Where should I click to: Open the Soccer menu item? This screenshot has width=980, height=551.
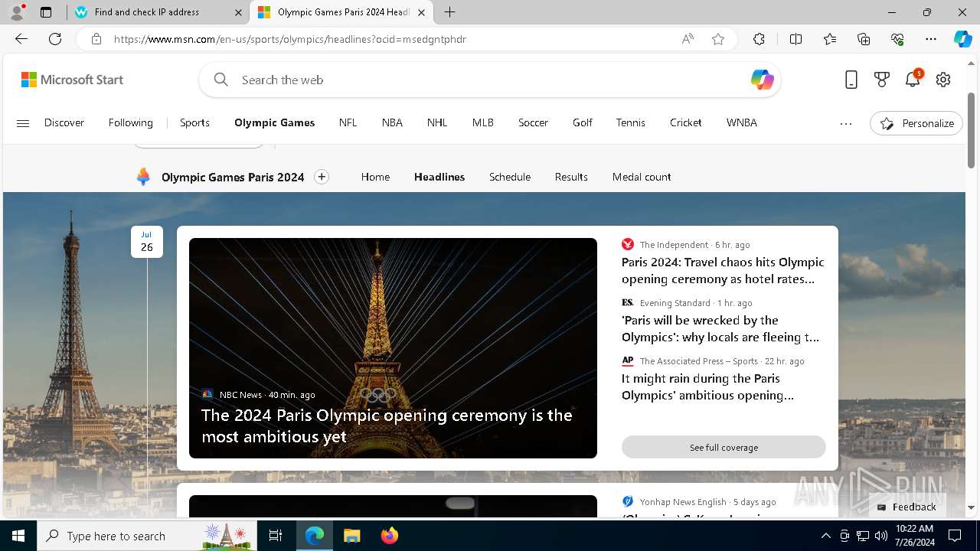(533, 122)
